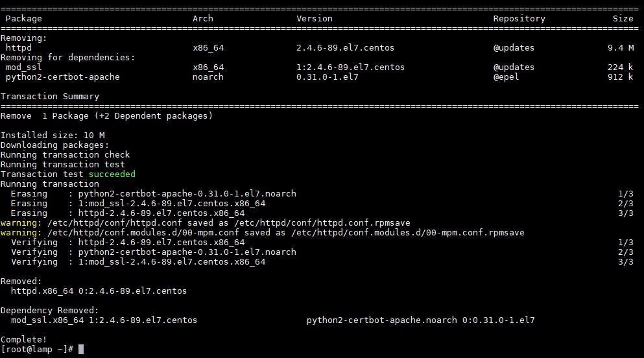Click the mod_ssl package name in dependencies
Screen dimensions: 644x358
click(23, 67)
